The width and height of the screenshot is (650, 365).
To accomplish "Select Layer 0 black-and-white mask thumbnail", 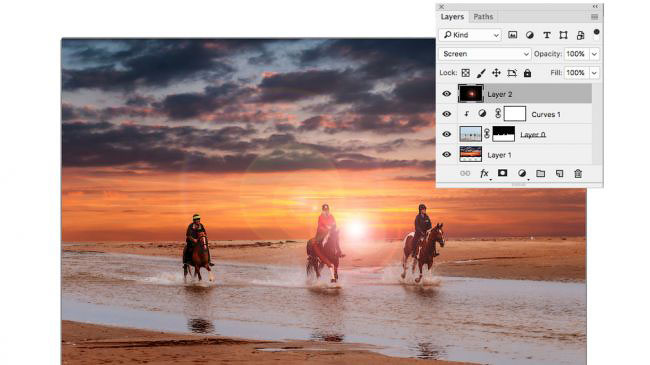I will pyautogui.click(x=504, y=134).
